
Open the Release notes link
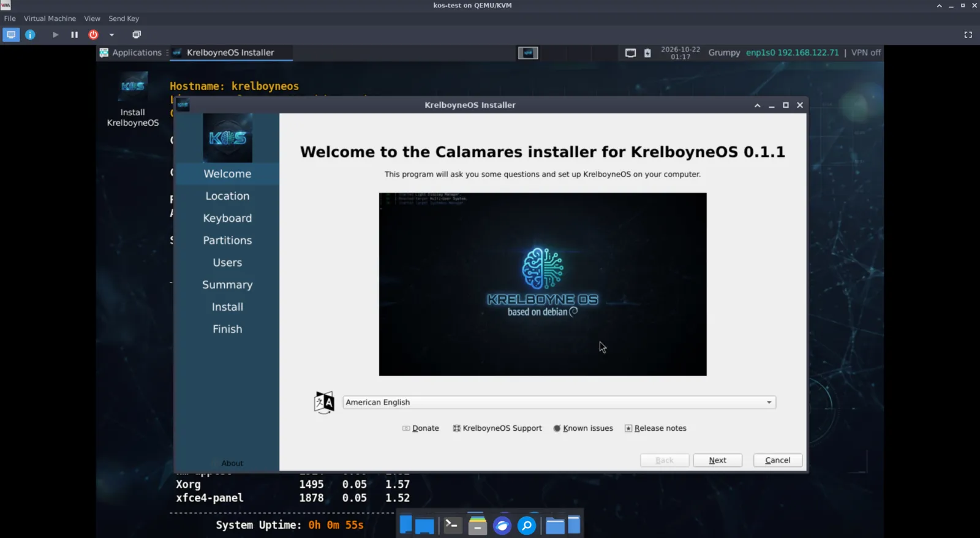(x=655, y=428)
